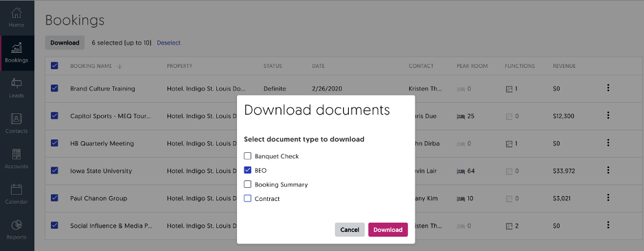Click the Revenue column header
This screenshot has width=644, height=251.
pos(564,66)
